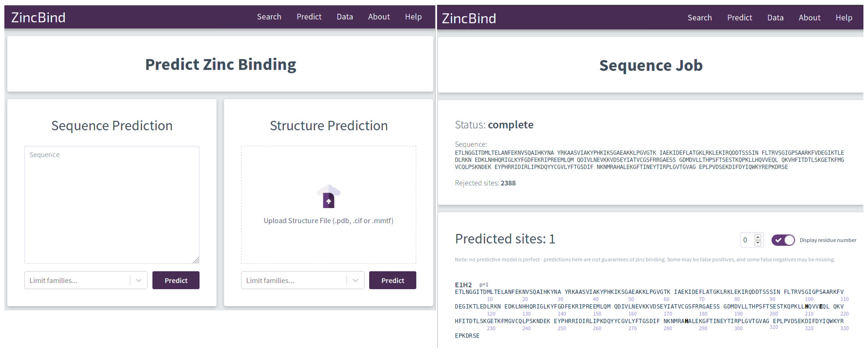Open the Predict page in left navbar
Image resolution: width=868 pixels, height=355 pixels.
pyautogui.click(x=309, y=17)
